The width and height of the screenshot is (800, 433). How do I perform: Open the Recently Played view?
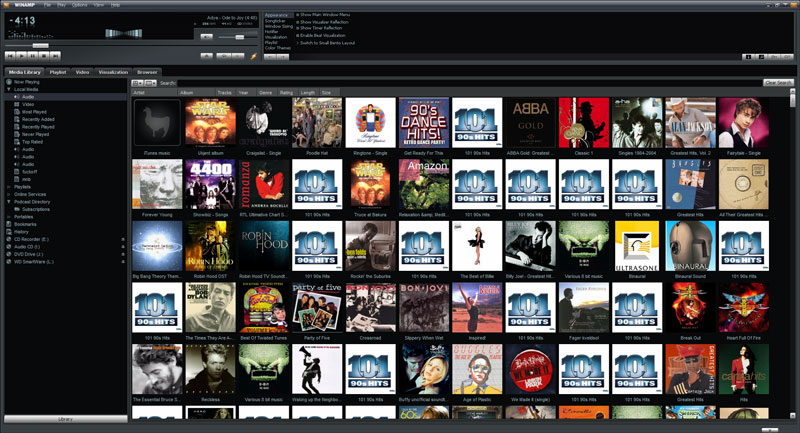38,126
